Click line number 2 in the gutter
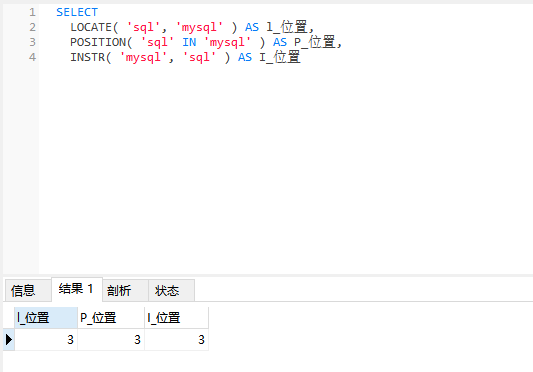The image size is (533, 372). 32,27
